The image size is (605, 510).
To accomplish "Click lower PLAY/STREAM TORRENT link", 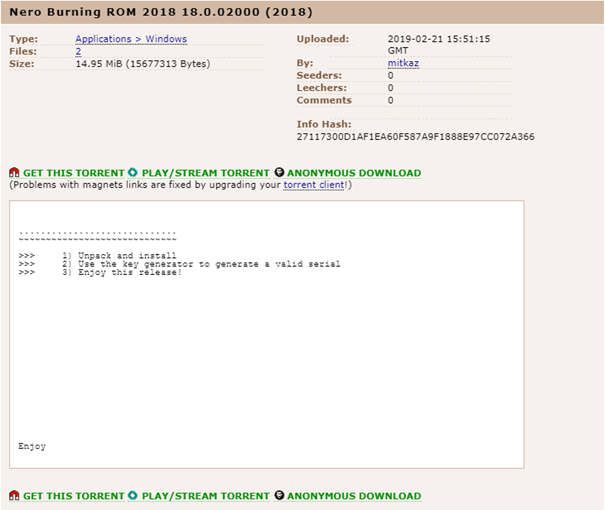I will pyautogui.click(x=206, y=496).
